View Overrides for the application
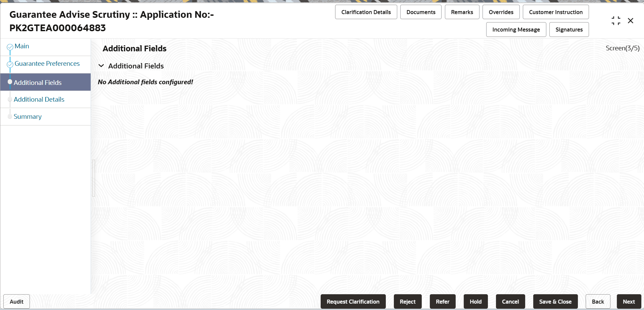The width and height of the screenshot is (644, 310). click(x=501, y=12)
